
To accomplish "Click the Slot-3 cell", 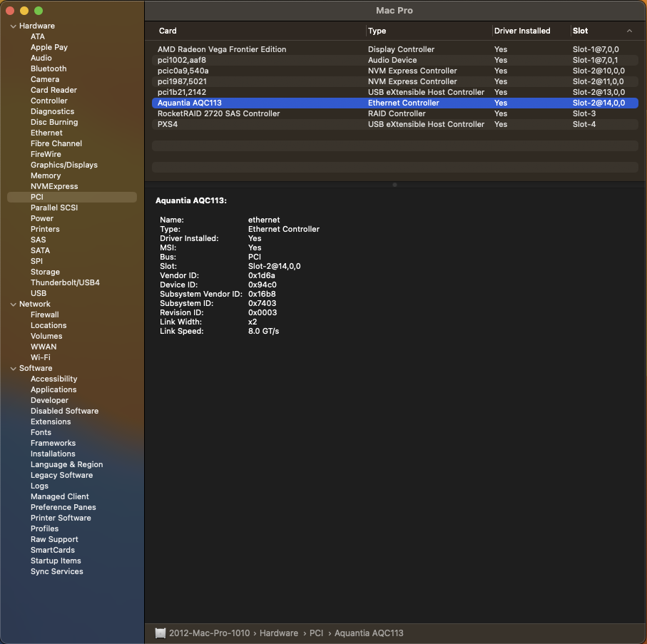I will pos(584,114).
